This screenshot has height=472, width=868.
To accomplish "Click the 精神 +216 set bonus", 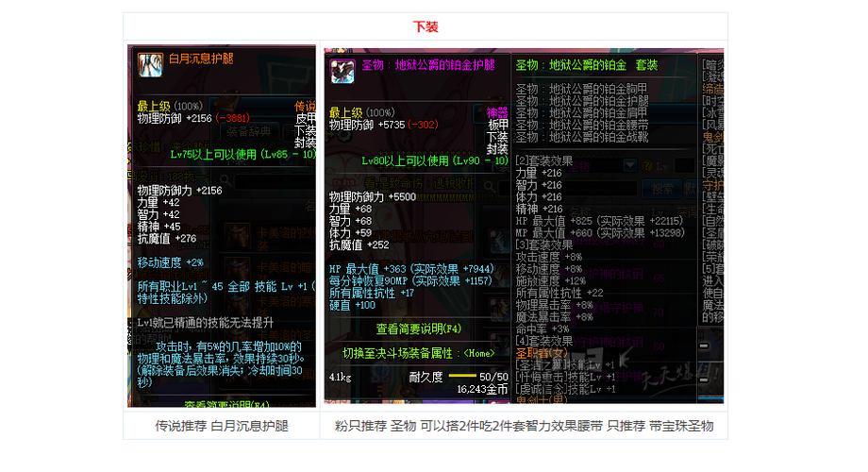I will coord(539,209).
